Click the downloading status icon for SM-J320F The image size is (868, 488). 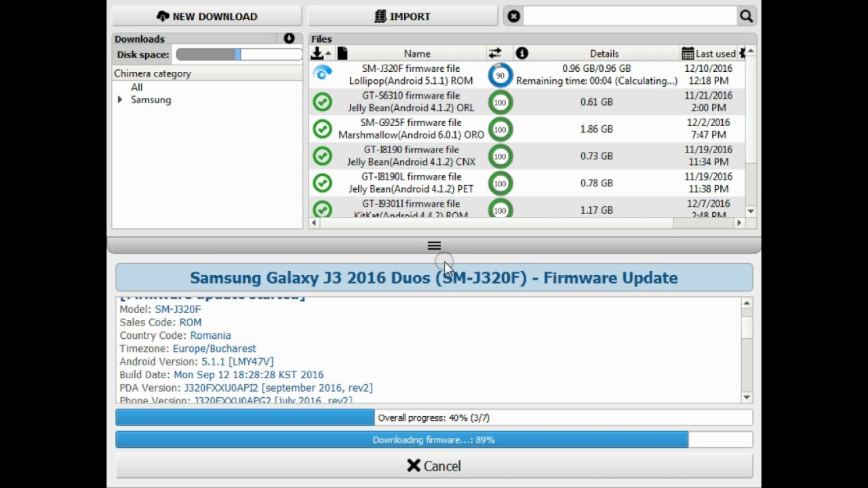click(323, 74)
